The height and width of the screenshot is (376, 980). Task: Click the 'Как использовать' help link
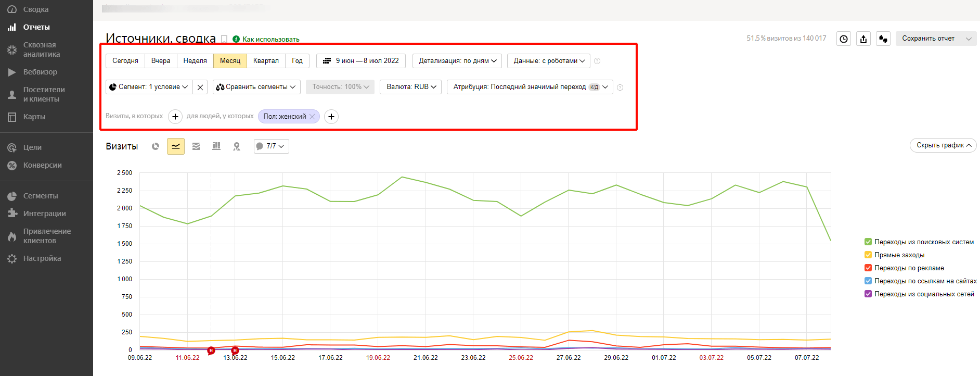pos(270,39)
